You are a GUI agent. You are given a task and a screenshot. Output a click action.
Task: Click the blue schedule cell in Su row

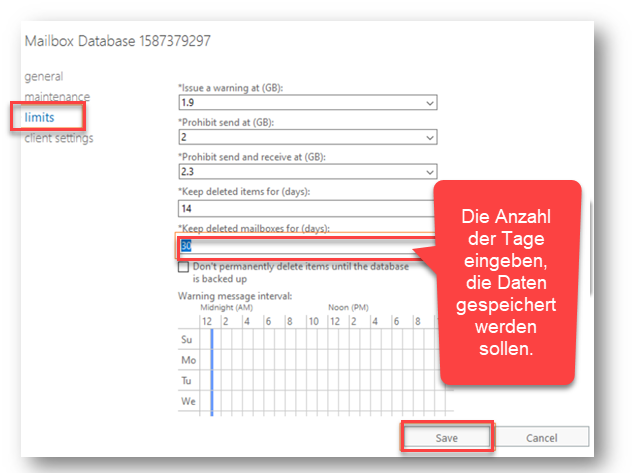point(211,339)
